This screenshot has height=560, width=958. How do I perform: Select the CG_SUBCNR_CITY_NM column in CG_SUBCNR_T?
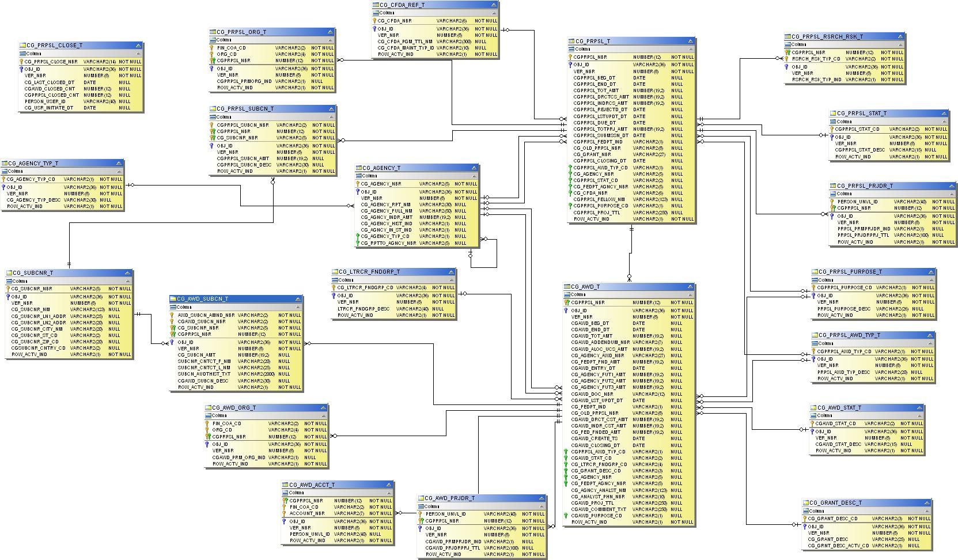(x=69, y=329)
